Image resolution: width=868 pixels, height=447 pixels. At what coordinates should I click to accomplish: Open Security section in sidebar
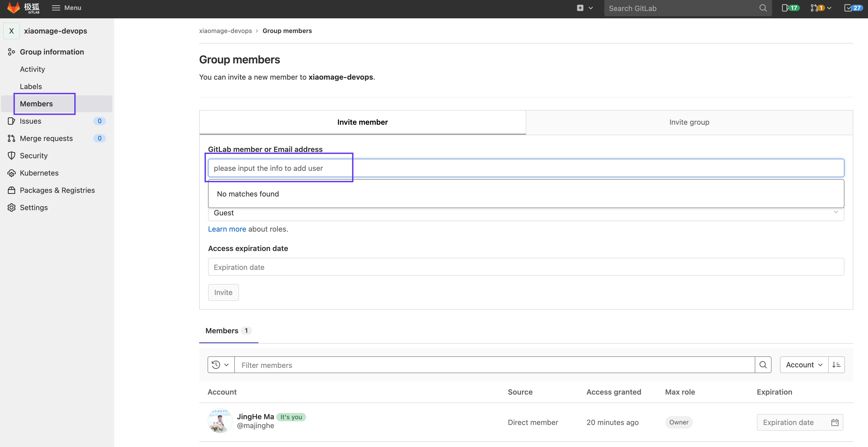pyautogui.click(x=34, y=156)
